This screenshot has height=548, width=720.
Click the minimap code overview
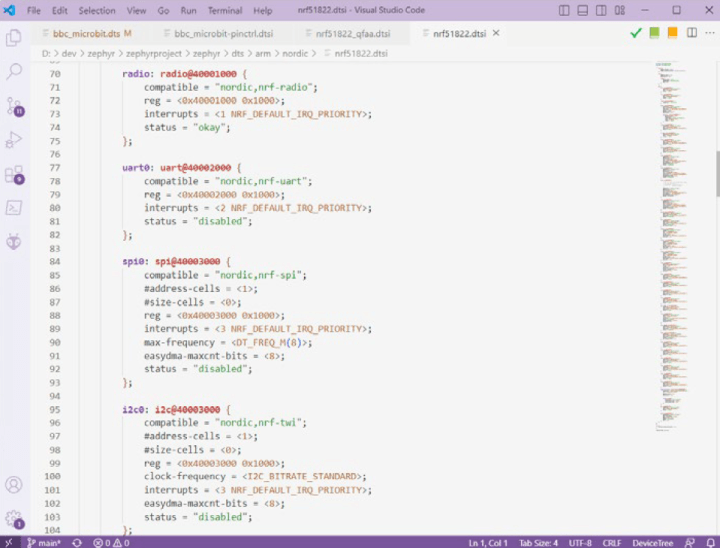click(682, 250)
